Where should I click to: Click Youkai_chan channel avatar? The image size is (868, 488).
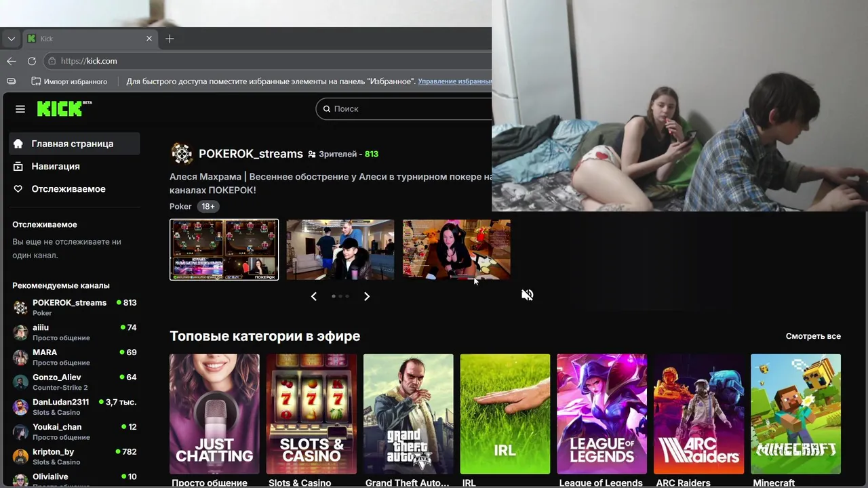click(20, 432)
